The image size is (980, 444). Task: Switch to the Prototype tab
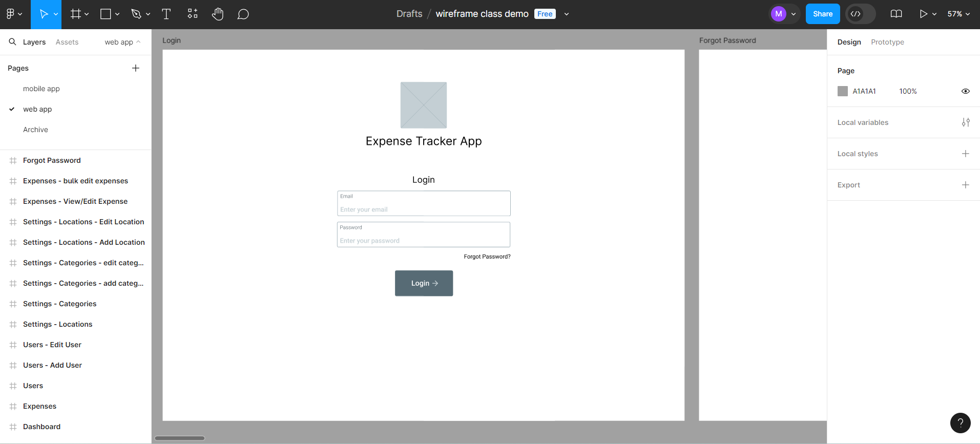(x=887, y=42)
